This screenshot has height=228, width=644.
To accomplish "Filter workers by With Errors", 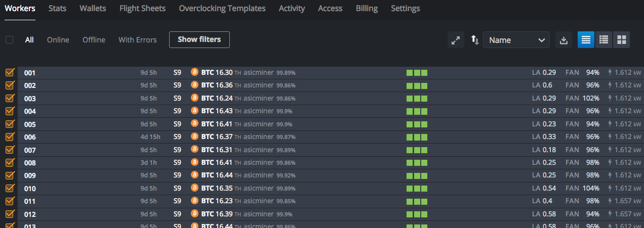I will coord(137,40).
